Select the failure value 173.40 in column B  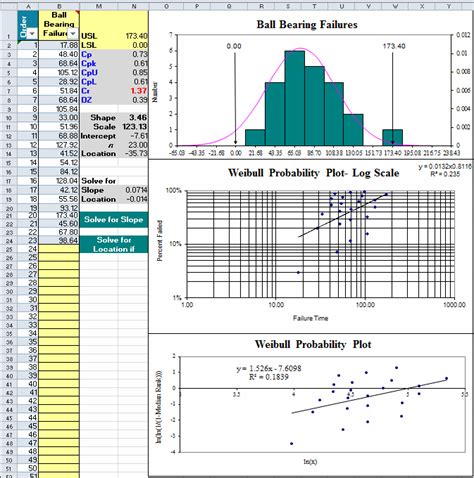click(x=59, y=216)
